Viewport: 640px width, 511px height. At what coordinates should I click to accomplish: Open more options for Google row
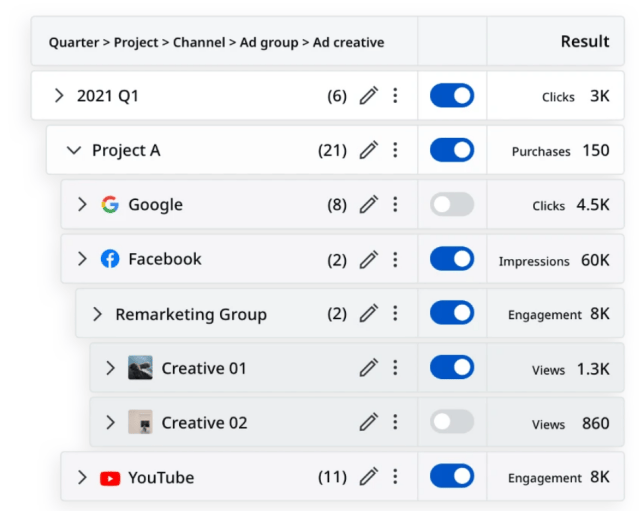tap(395, 204)
